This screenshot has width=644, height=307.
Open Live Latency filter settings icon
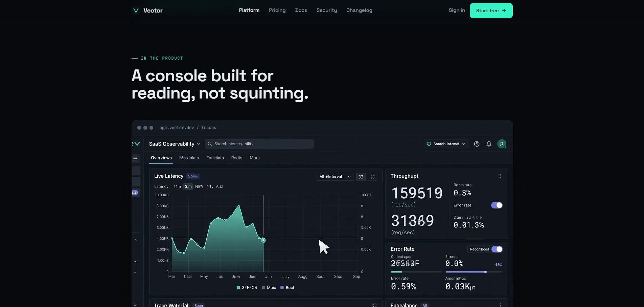point(361,177)
